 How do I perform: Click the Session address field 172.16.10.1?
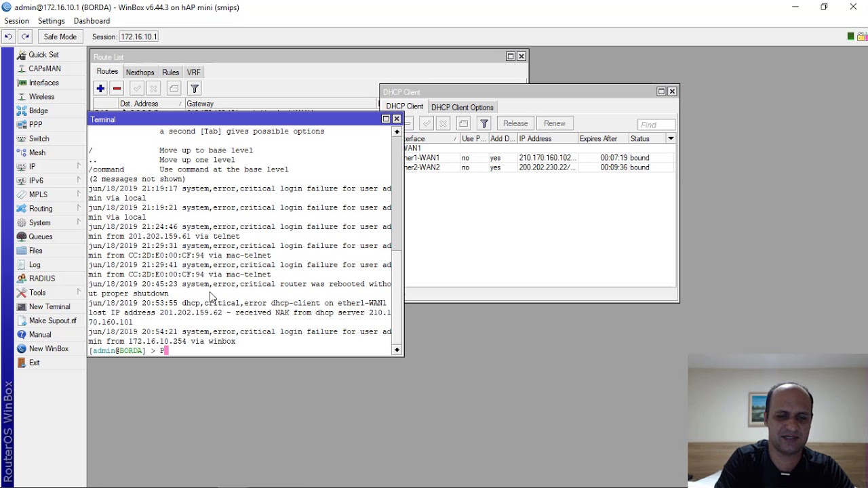click(139, 37)
